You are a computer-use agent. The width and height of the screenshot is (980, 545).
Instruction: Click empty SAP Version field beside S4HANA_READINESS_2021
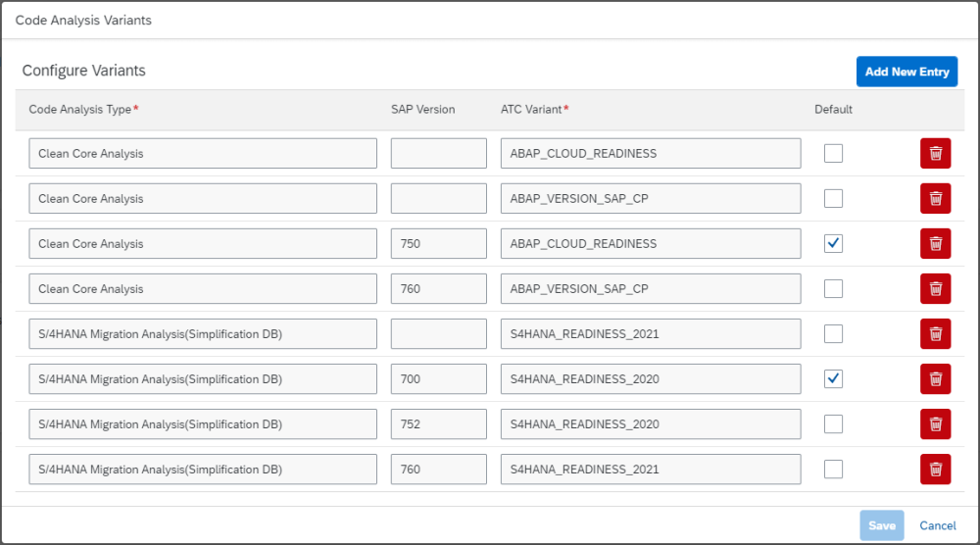(x=439, y=333)
